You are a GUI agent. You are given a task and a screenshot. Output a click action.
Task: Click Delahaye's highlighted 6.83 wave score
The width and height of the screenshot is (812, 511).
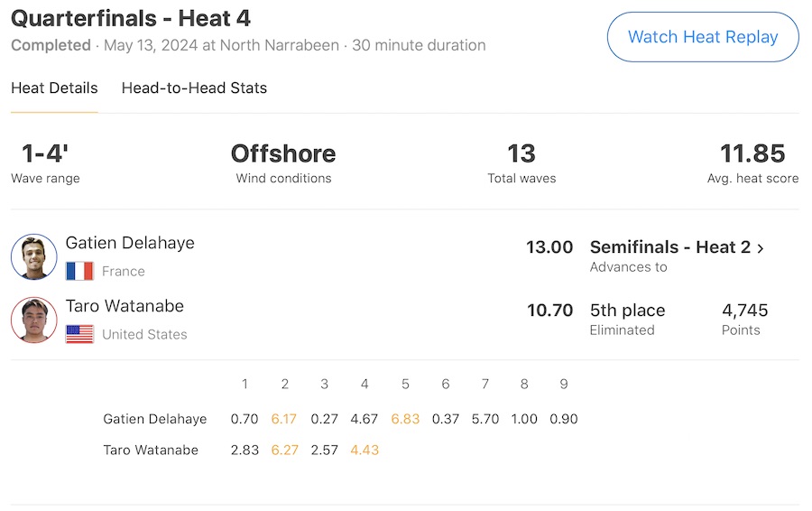[x=405, y=419]
